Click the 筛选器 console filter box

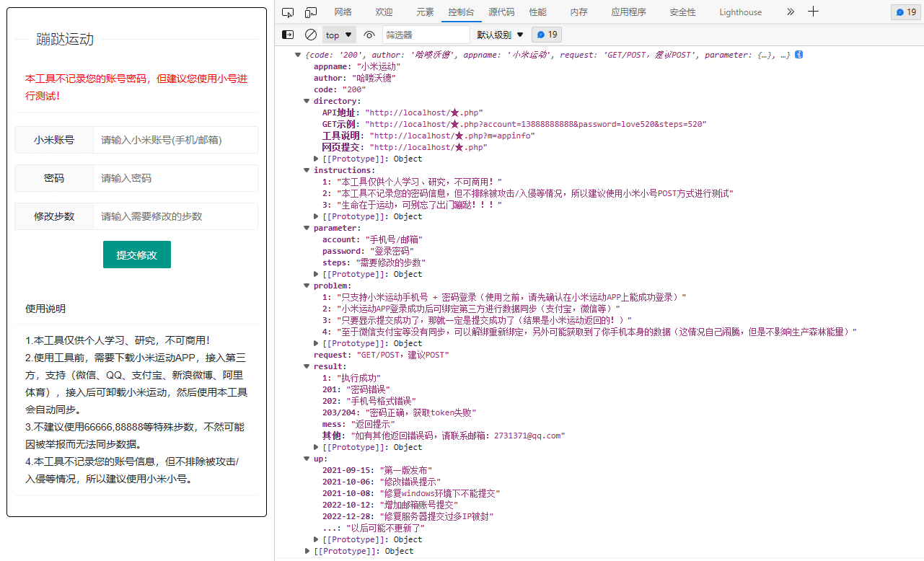coord(426,34)
